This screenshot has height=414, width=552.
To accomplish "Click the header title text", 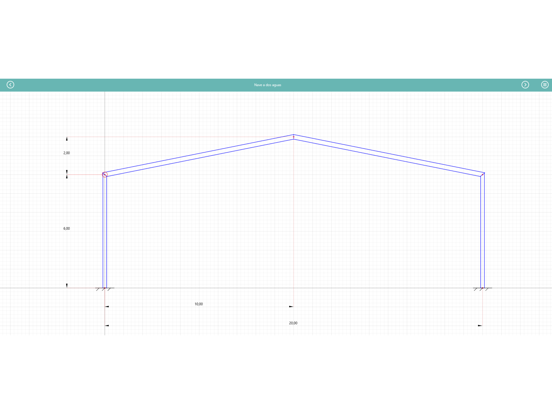I will point(268,85).
